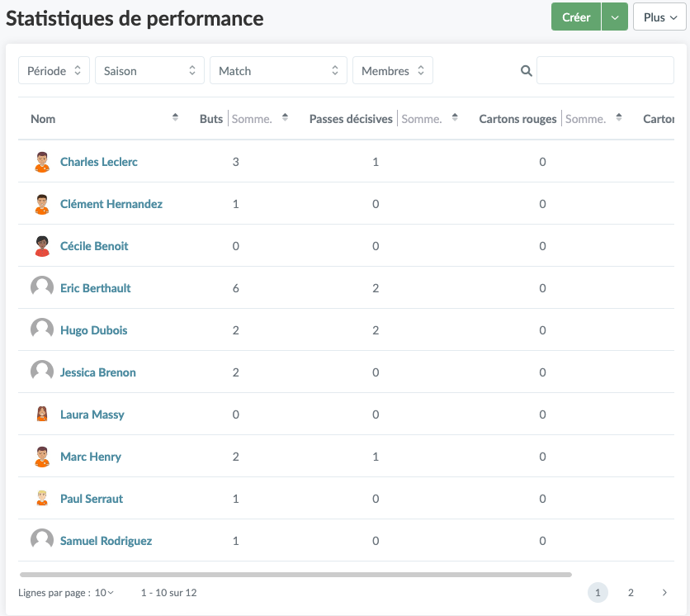690x616 pixels.
Task: Click the horizontal table scrollbar
Action: (x=295, y=574)
